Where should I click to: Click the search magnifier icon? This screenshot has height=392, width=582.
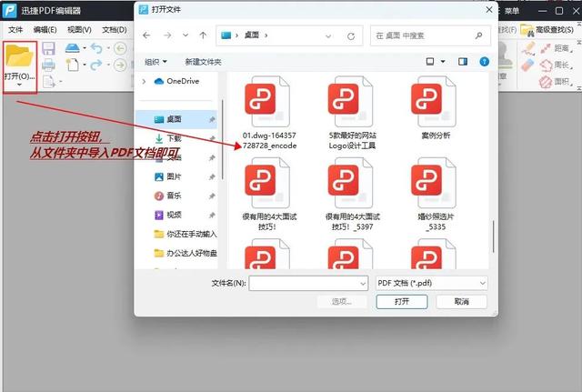click(x=479, y=35)
